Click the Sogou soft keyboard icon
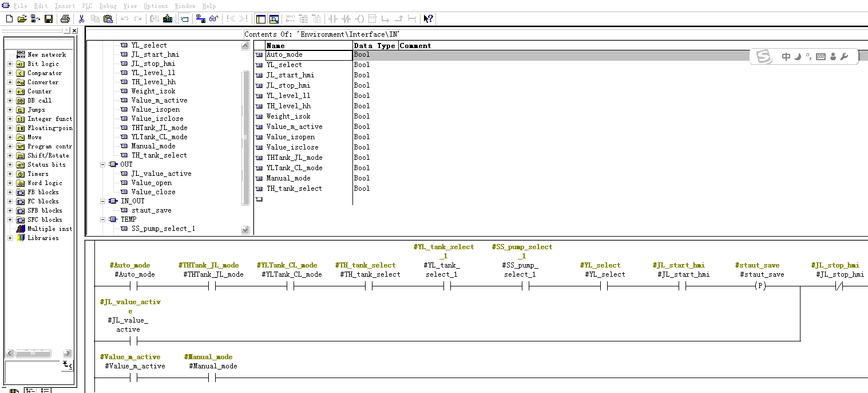 pyautogui.click(x=821, y=57)
